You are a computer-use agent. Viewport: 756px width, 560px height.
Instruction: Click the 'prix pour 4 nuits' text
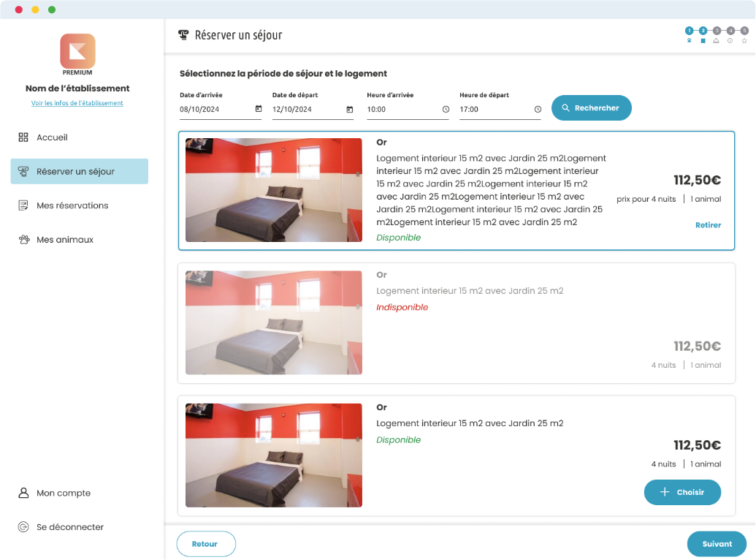pos(646,199)
